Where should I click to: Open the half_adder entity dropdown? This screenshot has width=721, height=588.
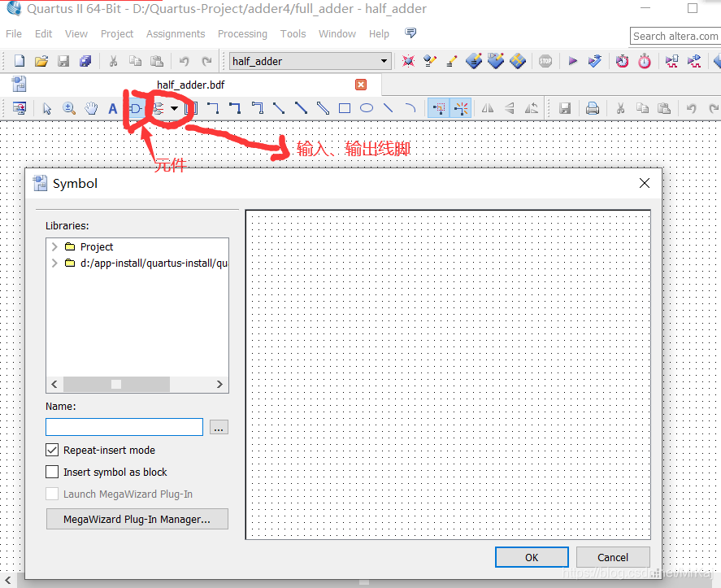coord(384,61)
